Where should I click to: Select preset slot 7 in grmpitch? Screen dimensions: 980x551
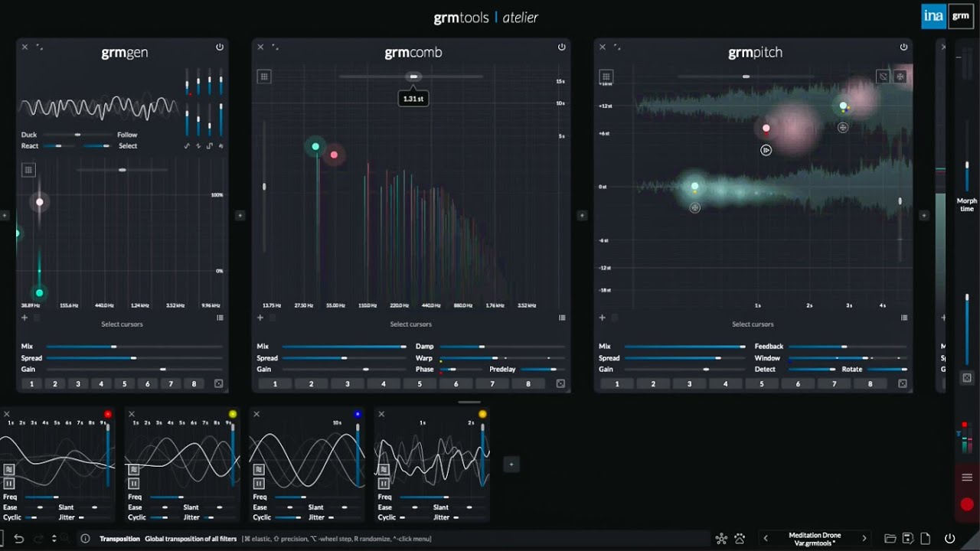[834, 384]
